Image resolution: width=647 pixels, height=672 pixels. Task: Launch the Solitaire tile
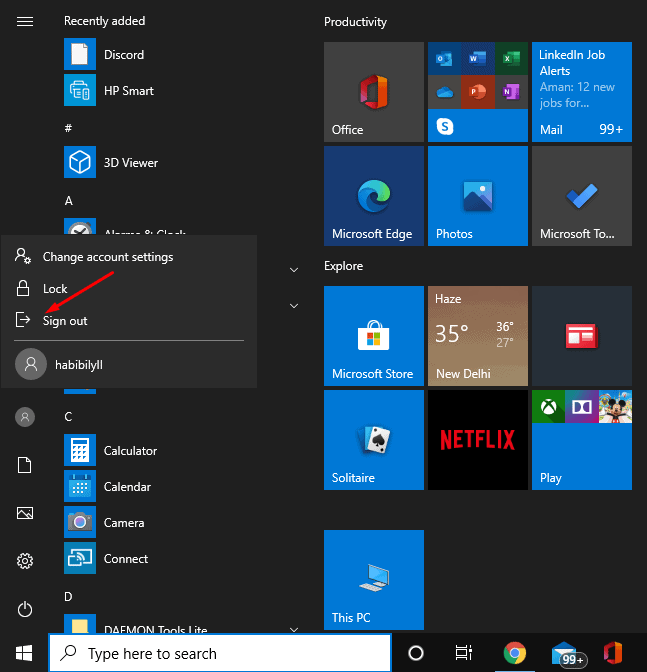coord(374,440)
